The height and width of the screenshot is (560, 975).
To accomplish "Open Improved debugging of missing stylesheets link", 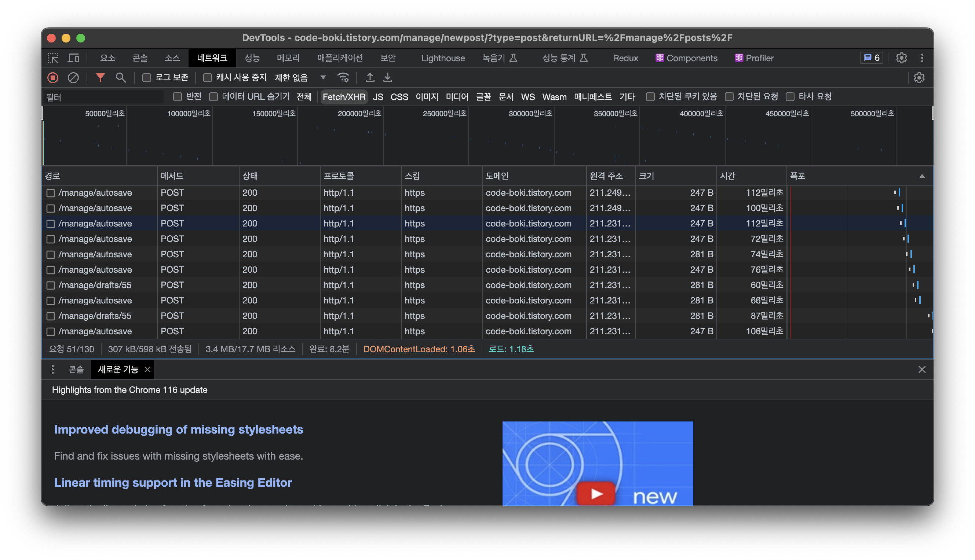I will pyautogui.click(x=179, y=429).
